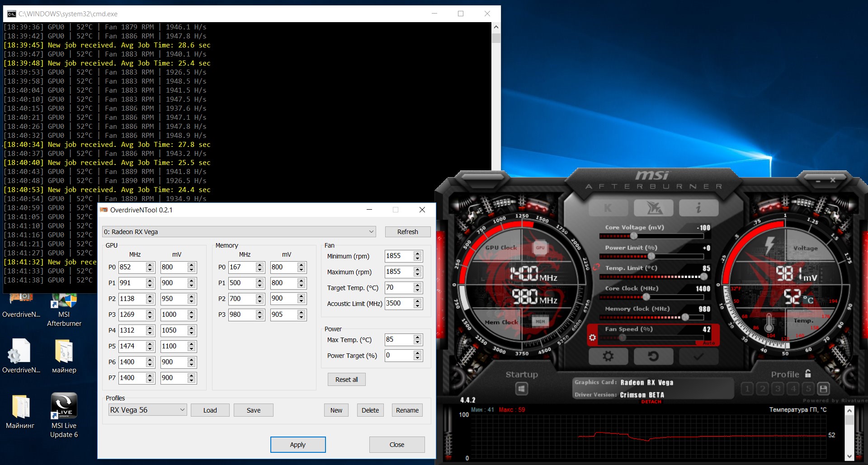
Task: Open the OverdriveN settings file icon on desktop
Action: tap(21, 356)
